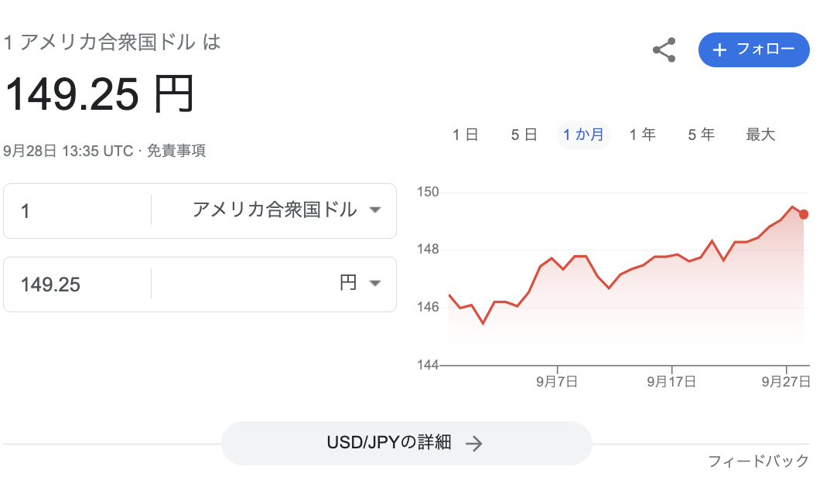The image size is (823, 504).
Task: Open 円 currency dropdown arrow
Action: (374, 284)
